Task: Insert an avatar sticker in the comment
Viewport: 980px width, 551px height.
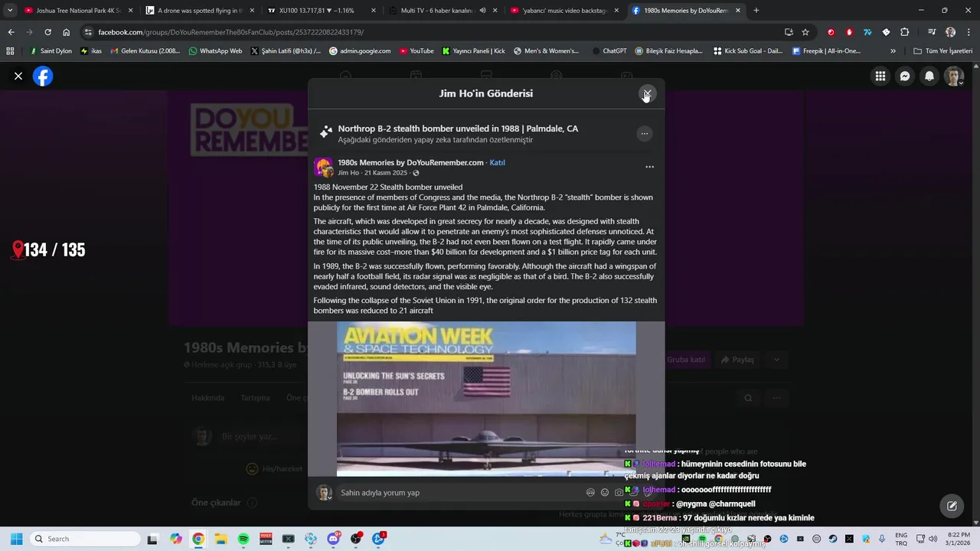Action: (590, 493)
